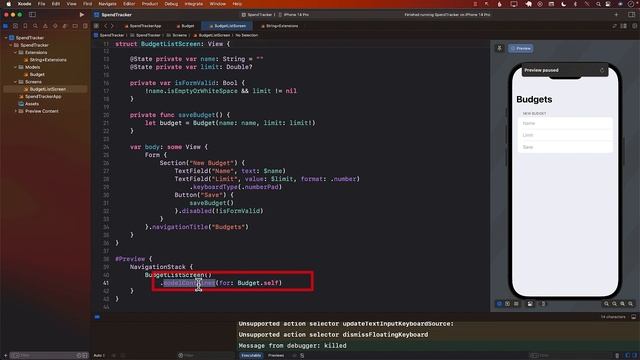The height and width of the screenshot is (360, 640).
Task: Collapse the Screens folder
Action: tap(16, 82)
